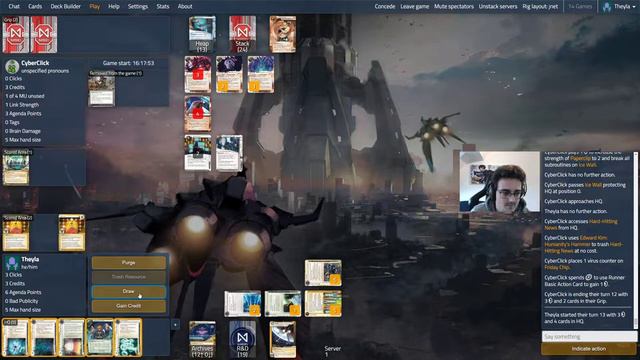The width and height of the screenshot is (640, 360).
Task: Click the R&D deck card
Action: pyautogui.click(x=242, y=339)
